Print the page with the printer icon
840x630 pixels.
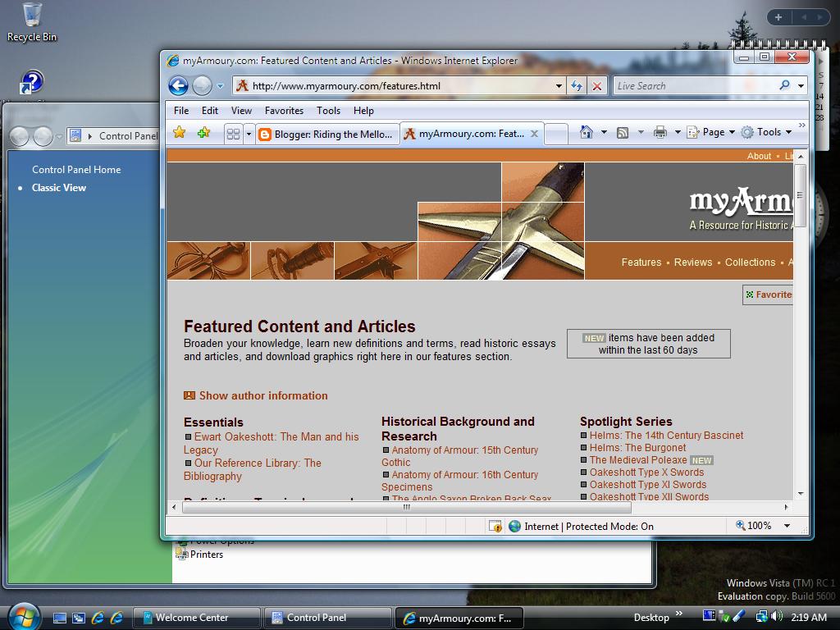pyautogui.click(x=660, y=132)
